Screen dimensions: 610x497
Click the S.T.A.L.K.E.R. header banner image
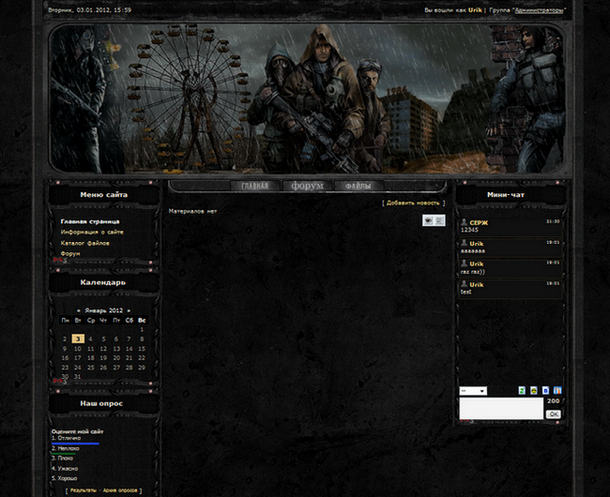click(x=306, y=99)
